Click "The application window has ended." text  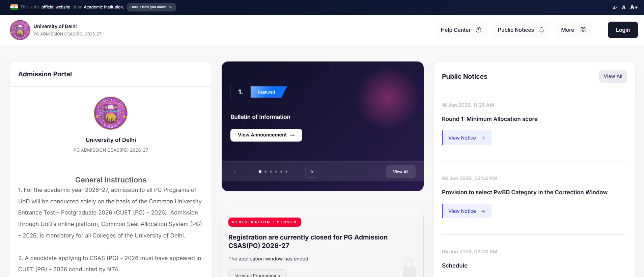point(269,259)
